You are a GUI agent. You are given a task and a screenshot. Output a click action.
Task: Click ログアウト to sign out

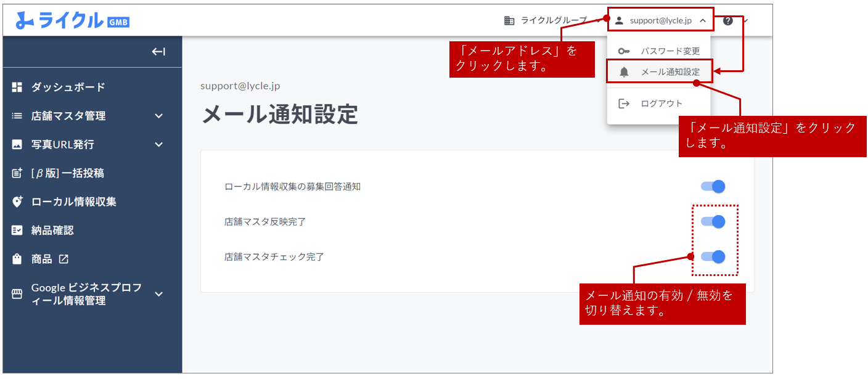[x=661, y=104]
